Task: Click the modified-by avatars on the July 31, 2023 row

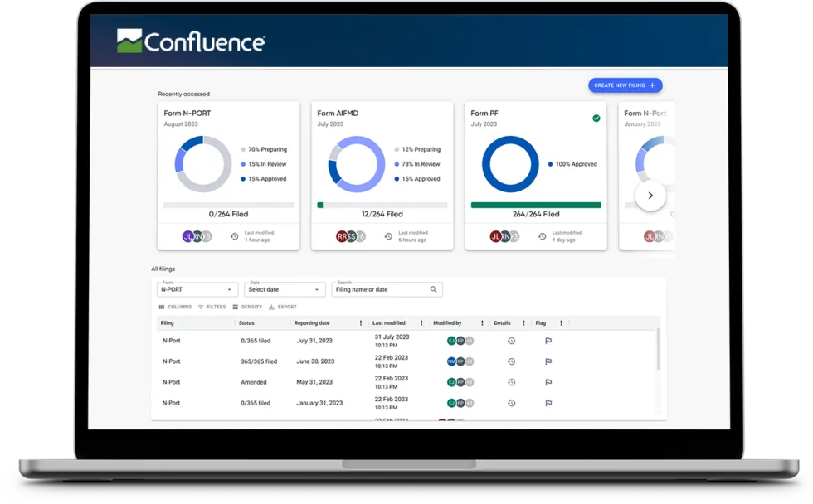Action: pos(460,341)
